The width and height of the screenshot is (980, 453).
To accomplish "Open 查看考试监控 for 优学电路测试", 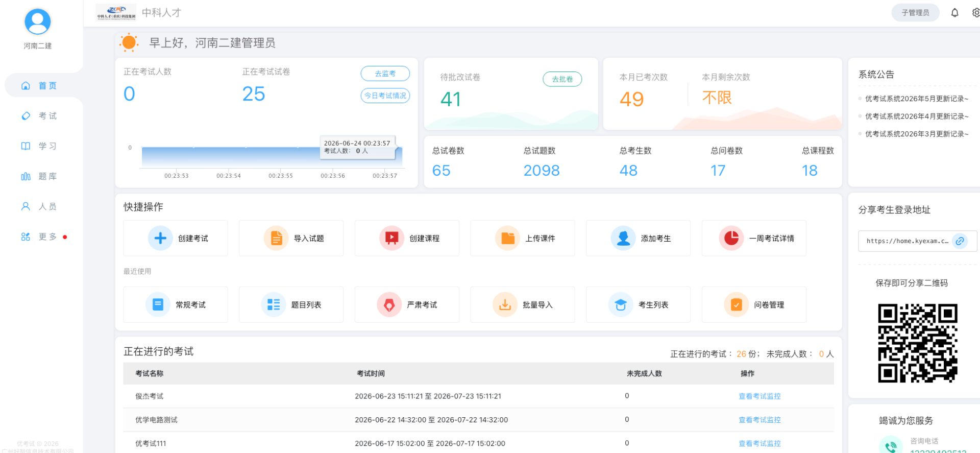I will [x=759, y=420].
